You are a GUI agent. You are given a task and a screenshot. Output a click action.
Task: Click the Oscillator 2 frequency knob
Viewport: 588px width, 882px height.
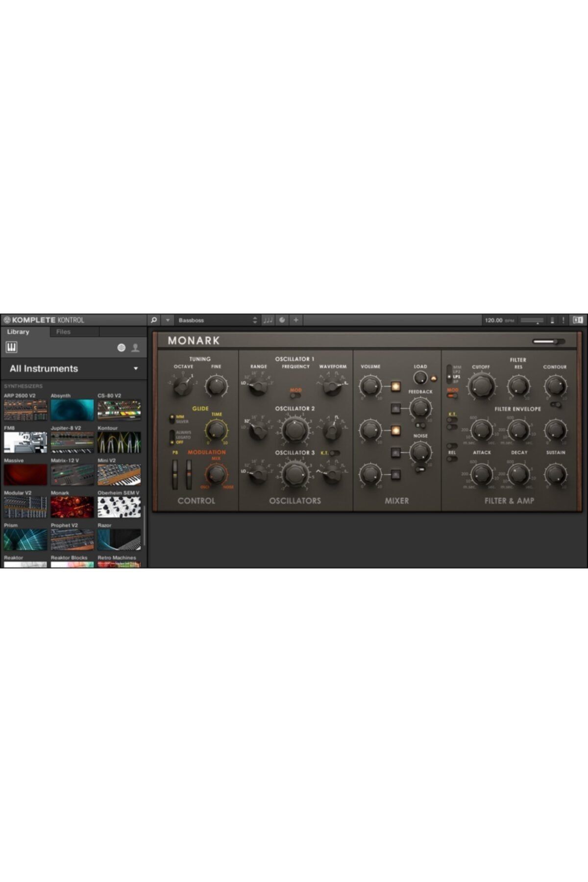coord(294,430)
